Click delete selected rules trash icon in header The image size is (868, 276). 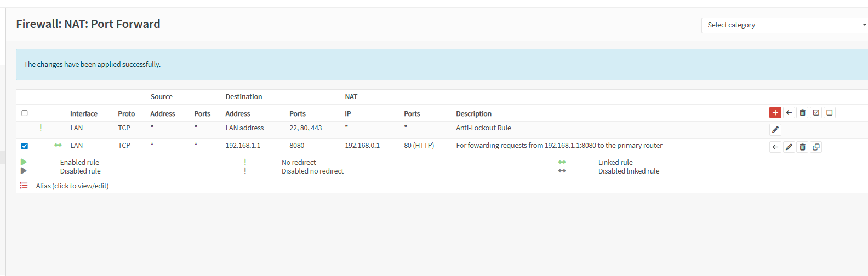point(802,113)
